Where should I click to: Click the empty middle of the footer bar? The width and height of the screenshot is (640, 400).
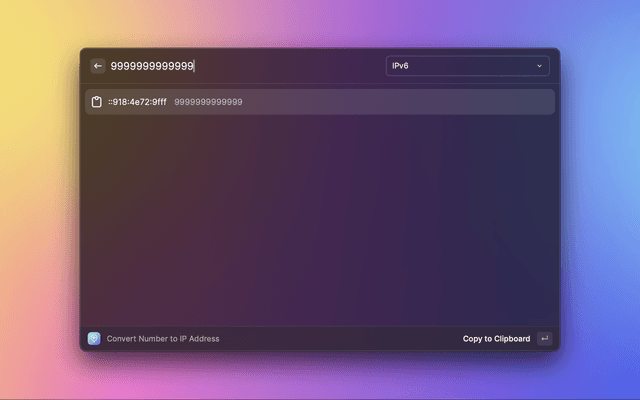(x=340, y=338)
